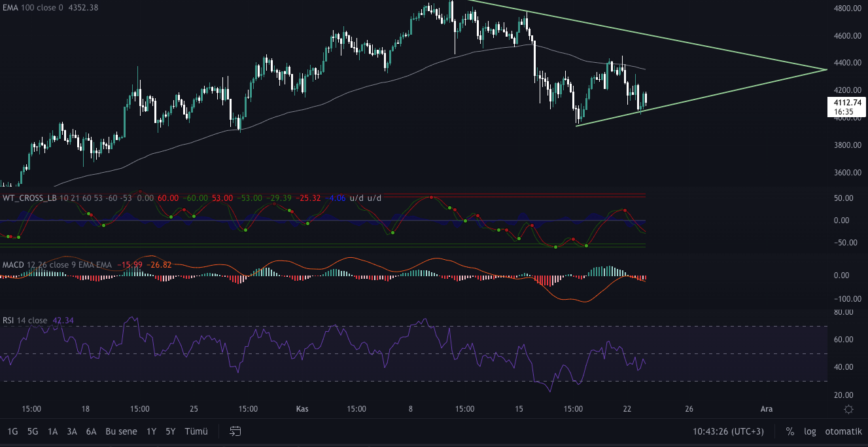Open the RSI 14 indicator legend
The height and width of the screenshot is (447, 868).
[x=25, y=320]
